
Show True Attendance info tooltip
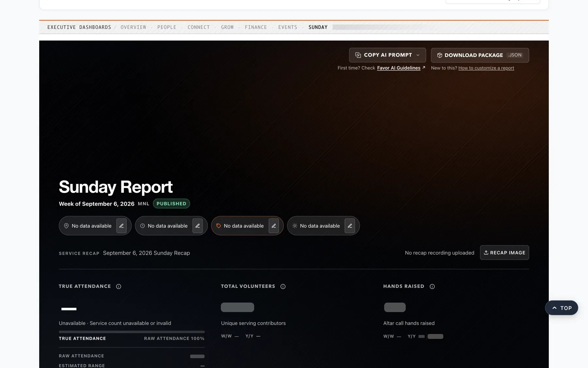pyautogui.click(x=119, y=287)
